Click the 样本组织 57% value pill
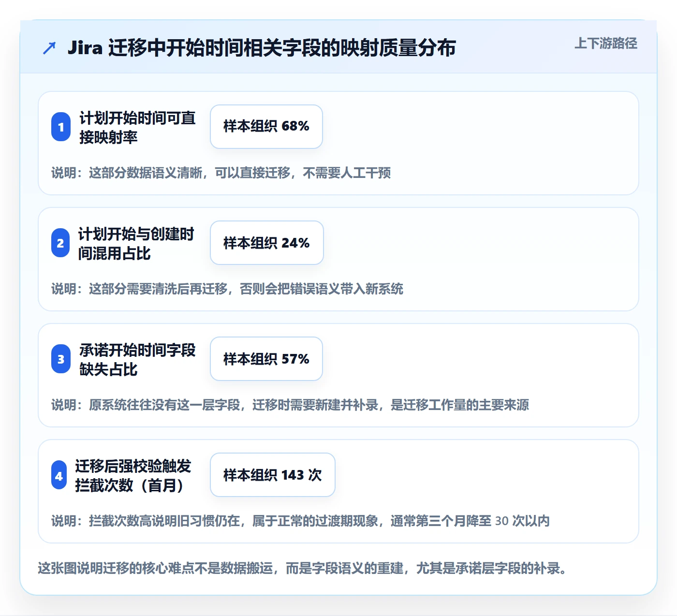 [266, 359]
